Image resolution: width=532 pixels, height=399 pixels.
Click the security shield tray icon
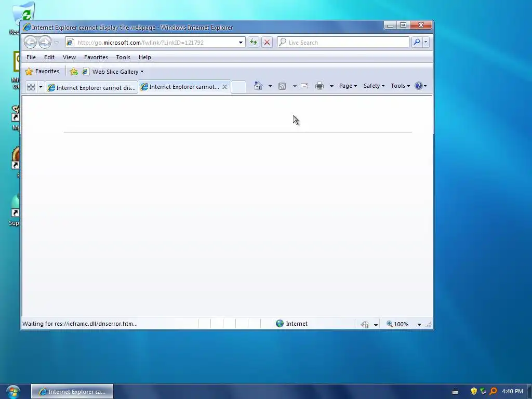[x=474, y=392]
